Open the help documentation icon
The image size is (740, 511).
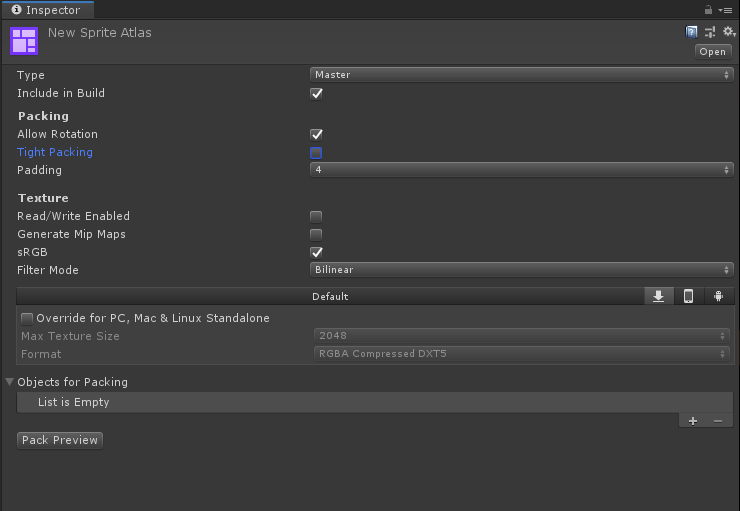[x=691, y=32]
